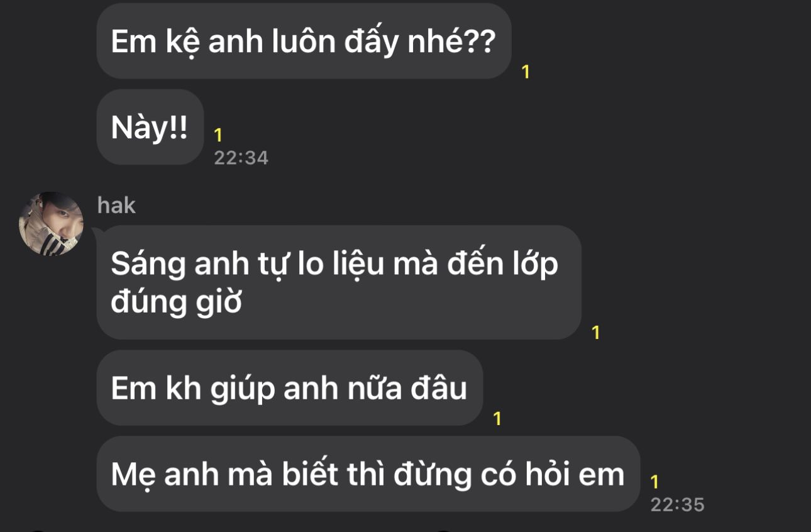Click the 22:34 timestamp
This screenshot has height=532, width=811.
241,157
